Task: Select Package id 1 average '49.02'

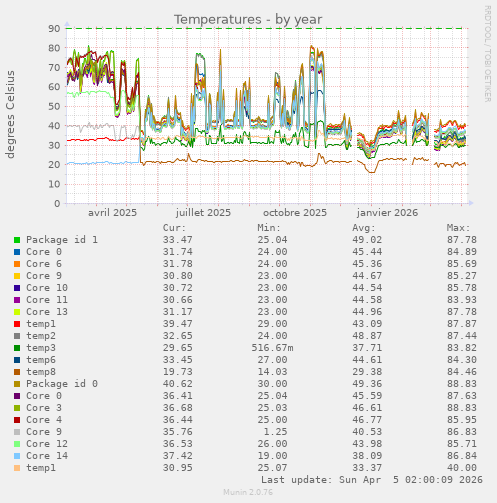Action: pyautogui.click(x=367, y=240)
